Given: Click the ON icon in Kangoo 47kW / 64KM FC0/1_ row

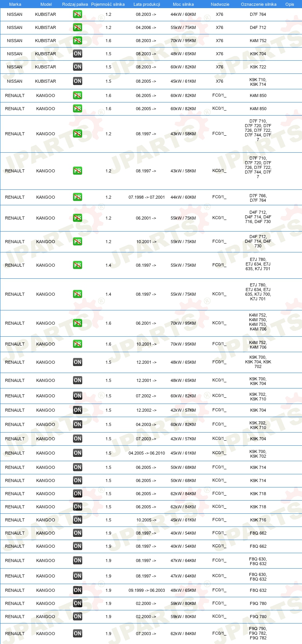Looking at the screenshot, I should [x=77, y=561].
